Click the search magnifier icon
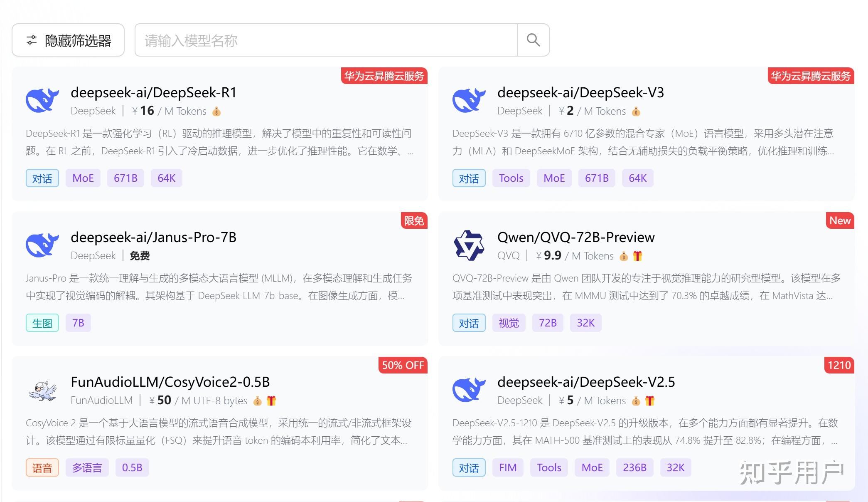This screenshot has width=868, height=502. (533, 40)
